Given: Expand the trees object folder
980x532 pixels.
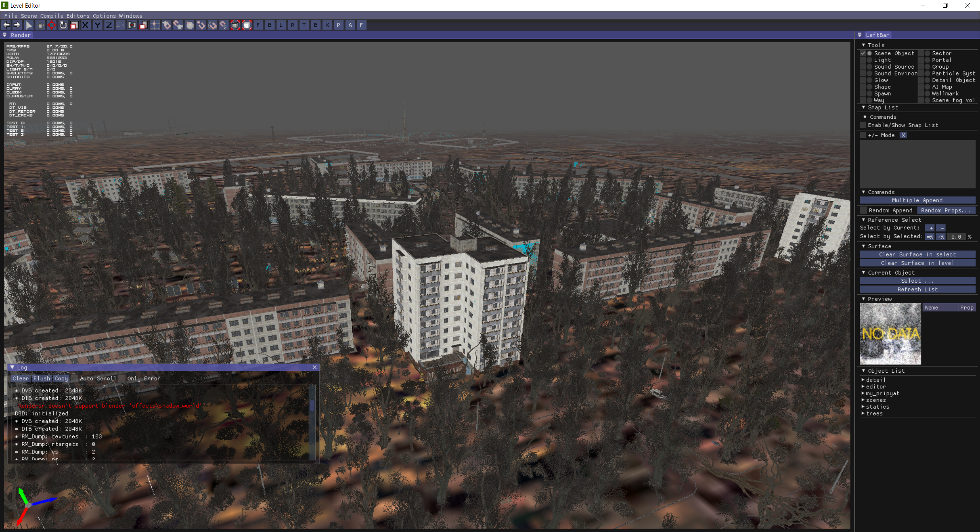Looking at the screenshot, I should [x=863, y=414].
